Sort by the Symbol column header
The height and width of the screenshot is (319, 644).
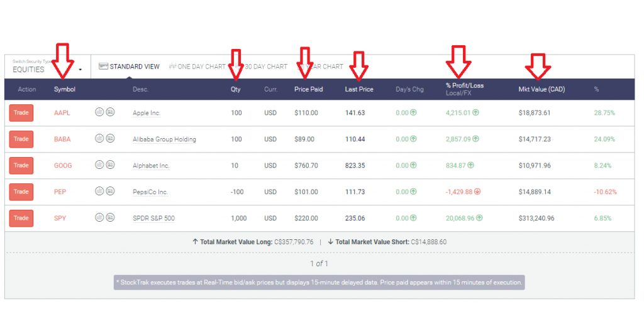coord(65,89)
